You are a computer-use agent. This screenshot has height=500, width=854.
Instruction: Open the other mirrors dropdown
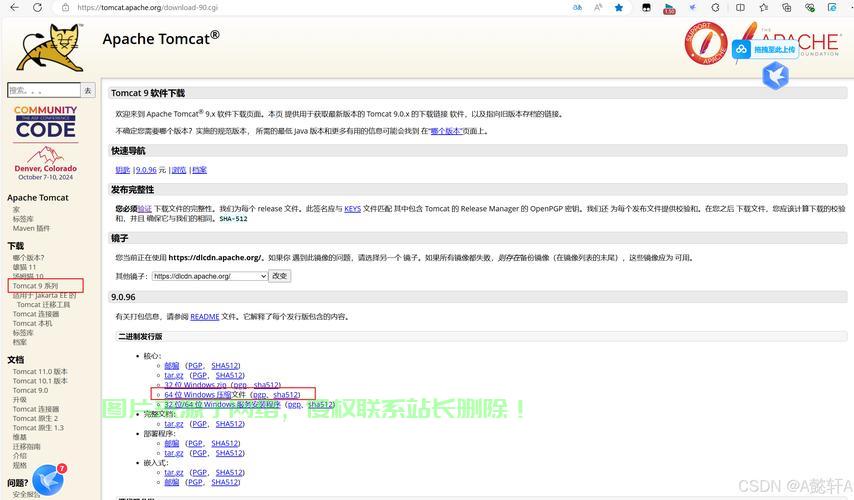[x=210, y=276]
